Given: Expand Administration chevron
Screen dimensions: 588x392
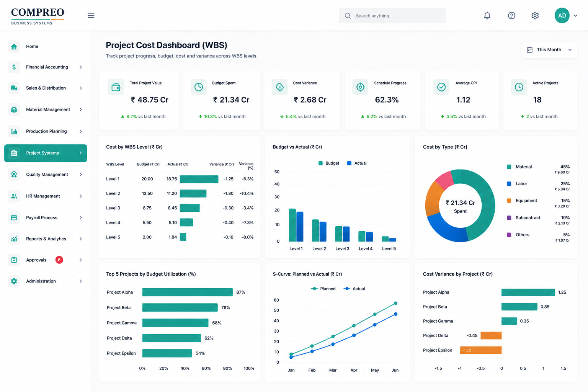Looking at the screenshot, I should [81, 281].
